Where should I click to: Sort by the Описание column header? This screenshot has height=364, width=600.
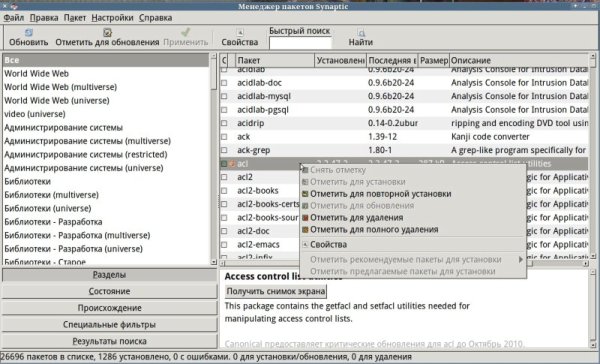(519, 60)
